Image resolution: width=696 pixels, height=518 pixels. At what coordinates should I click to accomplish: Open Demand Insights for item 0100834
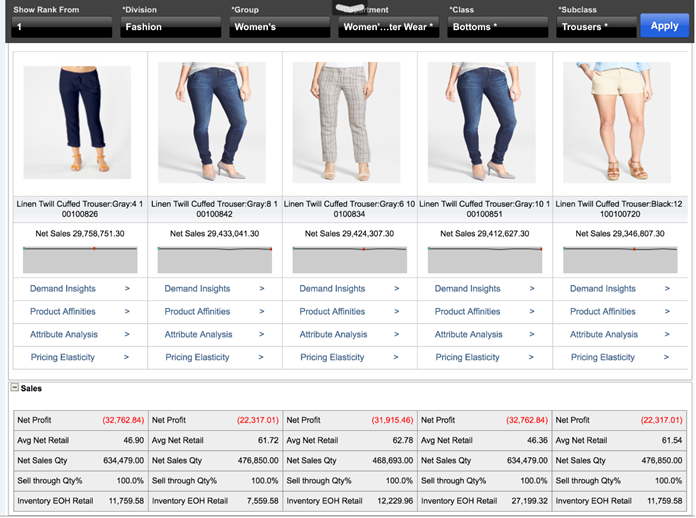pos(332,289)
